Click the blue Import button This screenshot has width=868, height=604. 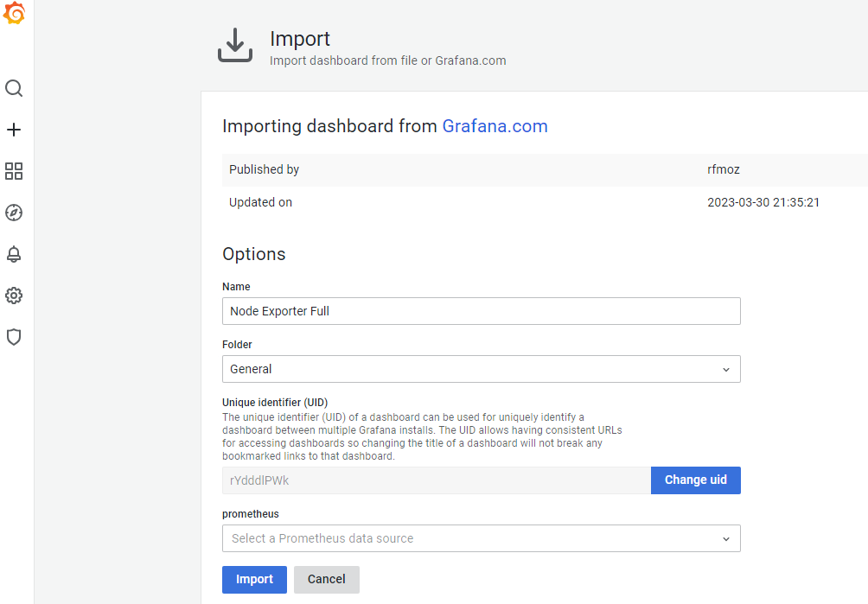254,579
